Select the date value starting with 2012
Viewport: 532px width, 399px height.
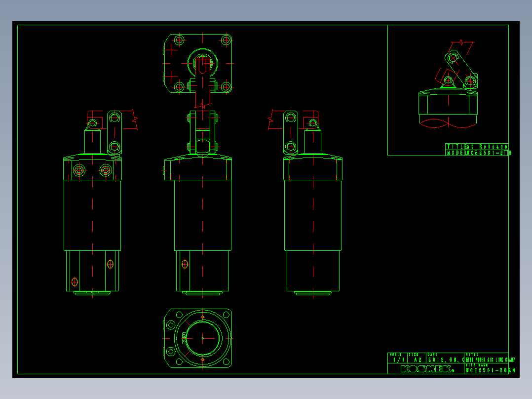[446, 360]
